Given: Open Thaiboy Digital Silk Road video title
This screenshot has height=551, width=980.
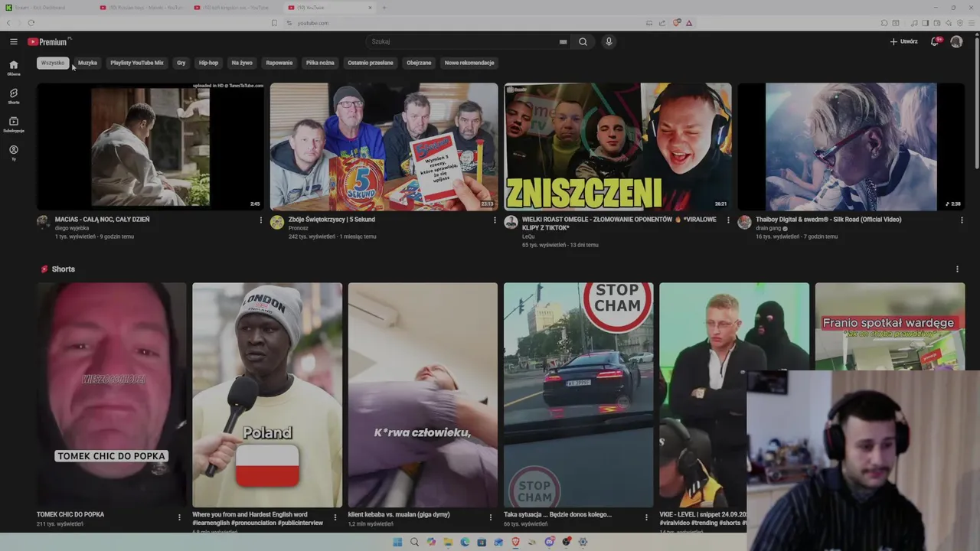Looking at the screenshot, I should [828, 220].
